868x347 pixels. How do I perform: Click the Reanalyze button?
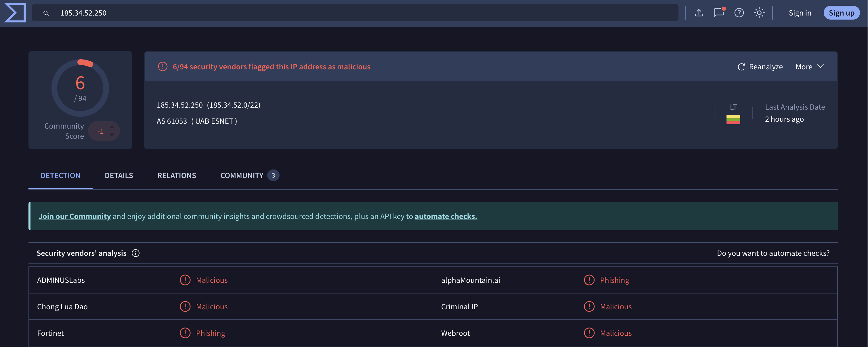point(760,67)
